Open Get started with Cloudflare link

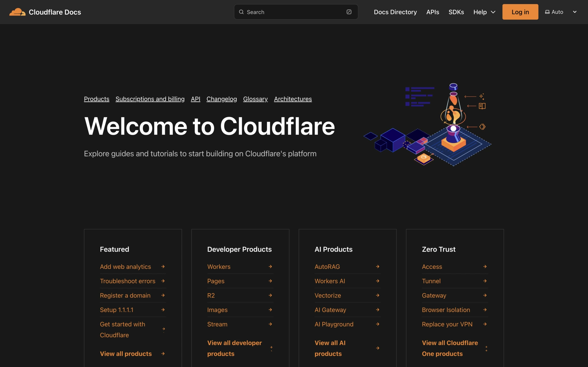click(x=123, y=330)
